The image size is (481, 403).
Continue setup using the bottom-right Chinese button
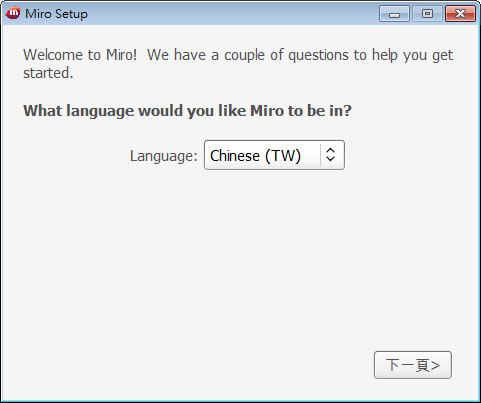tap(413, 365)
